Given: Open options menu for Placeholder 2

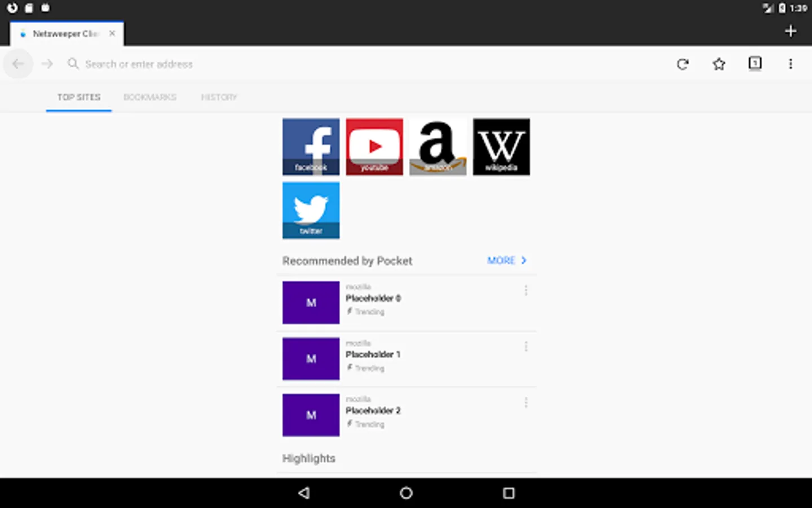Looking at the screenshot, I should coord(526,402).
